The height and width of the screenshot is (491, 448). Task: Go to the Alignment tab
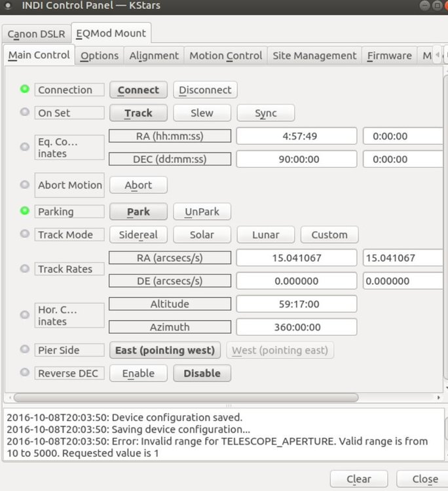pos(154,56)
